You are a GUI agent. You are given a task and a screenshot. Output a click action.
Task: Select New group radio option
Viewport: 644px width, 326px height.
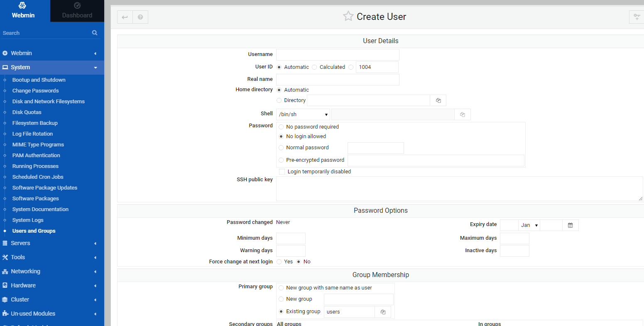pos(281,299)
